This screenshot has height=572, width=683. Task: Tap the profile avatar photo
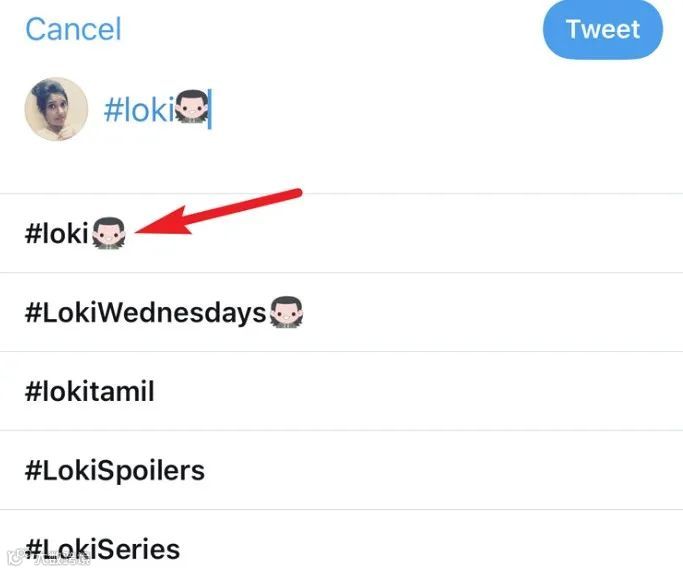click(x=55, y=108)
